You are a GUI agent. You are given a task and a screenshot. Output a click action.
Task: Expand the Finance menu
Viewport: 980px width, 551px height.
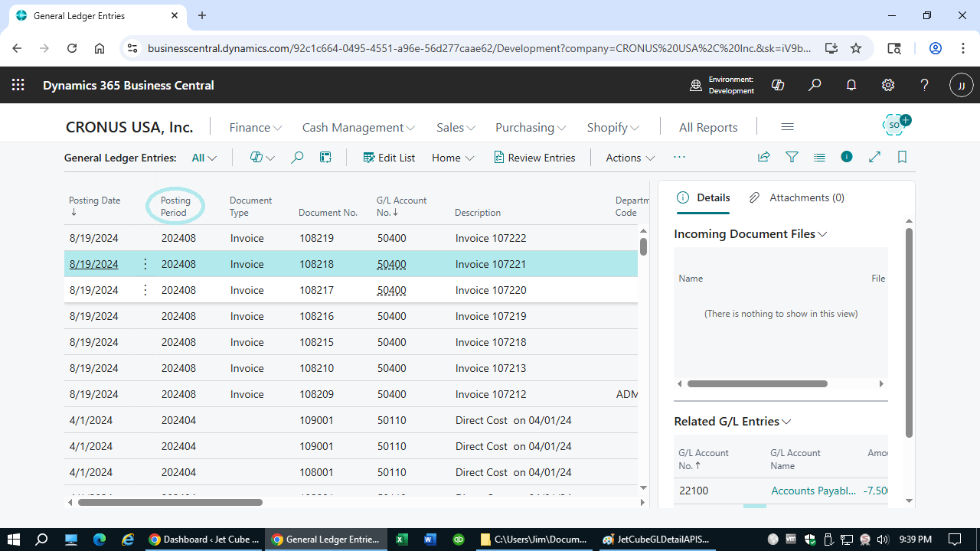[x=256, y=127]
